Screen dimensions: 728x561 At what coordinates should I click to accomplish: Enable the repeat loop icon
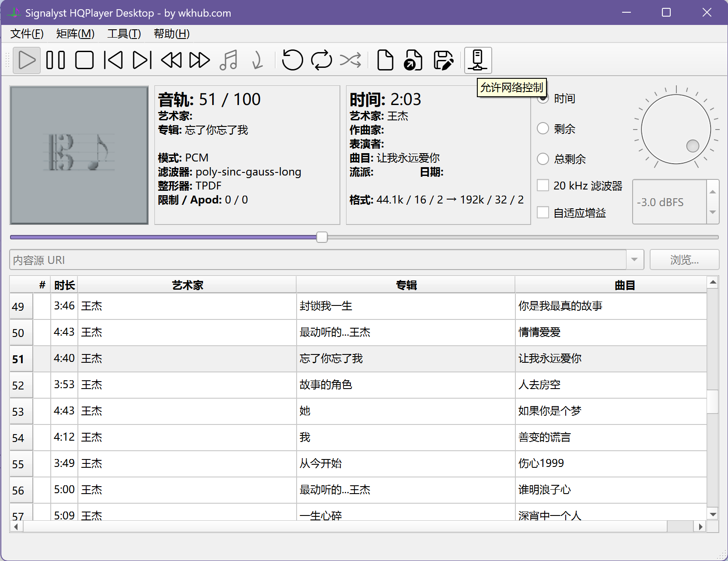point(322,60)
